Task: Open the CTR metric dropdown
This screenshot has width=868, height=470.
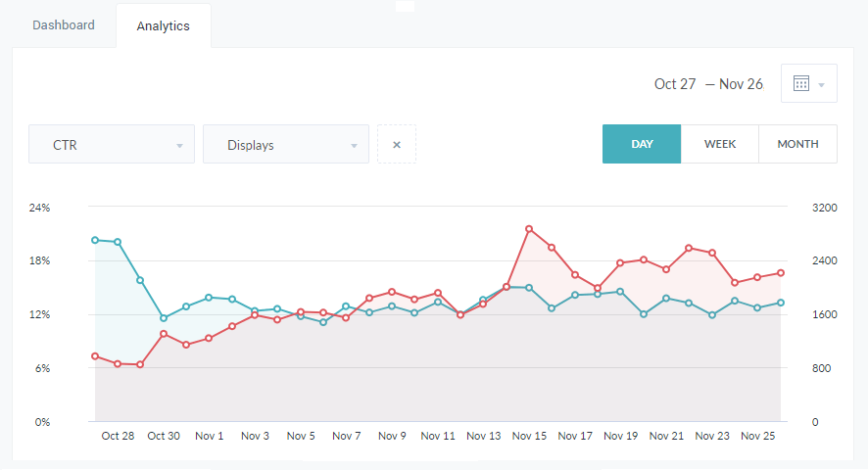Action: [x=112, y=145]
